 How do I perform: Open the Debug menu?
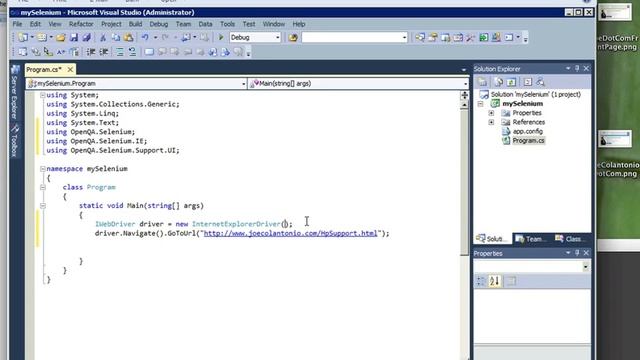[158, 24]
